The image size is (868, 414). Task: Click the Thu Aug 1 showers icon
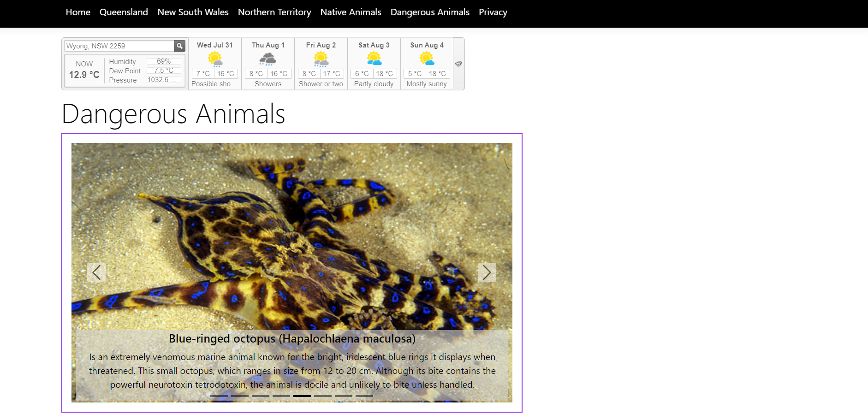[x=268, y=59]
